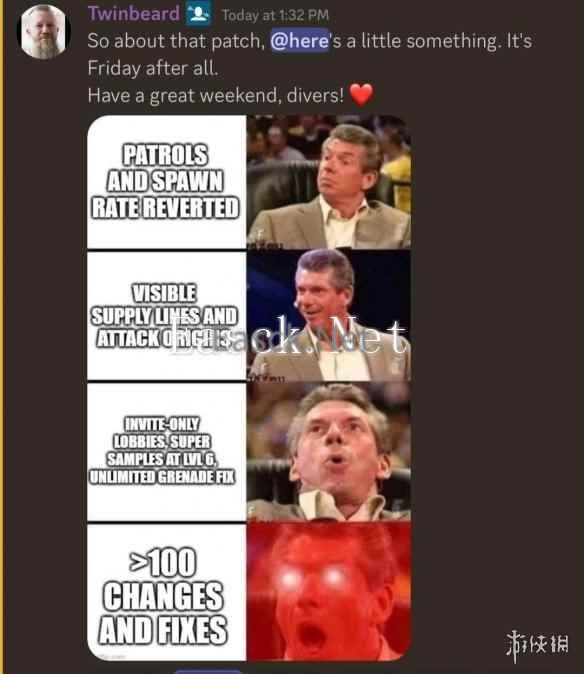
Task: Open the Patrols and Spawn Rate Reverted panel
Action: [x=167, y=182]
